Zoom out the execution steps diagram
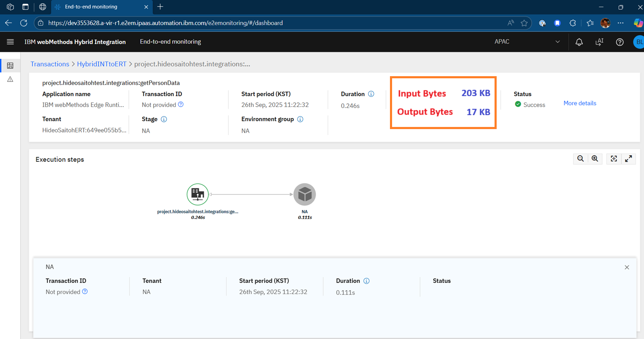The image size is (644, 339). click(x=580, y=159)
